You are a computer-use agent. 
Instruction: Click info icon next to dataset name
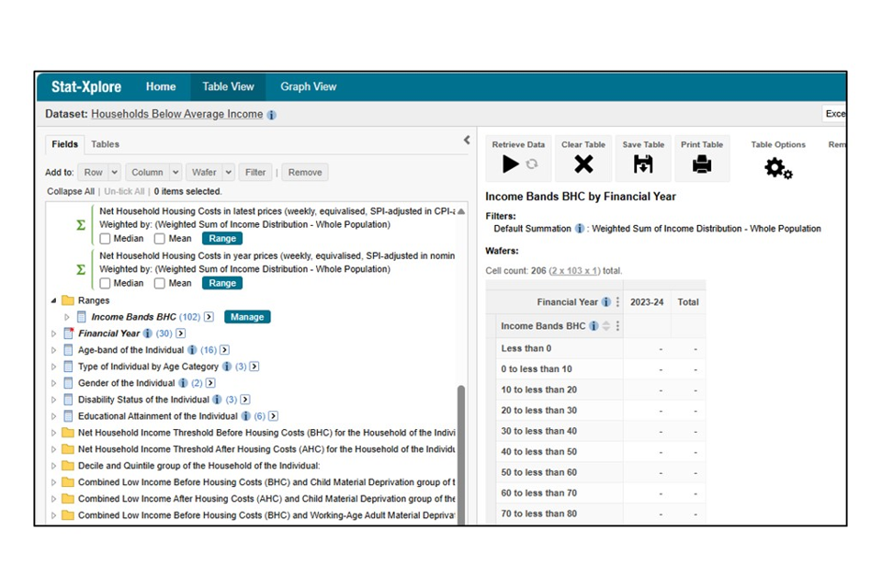click(272, 115)
